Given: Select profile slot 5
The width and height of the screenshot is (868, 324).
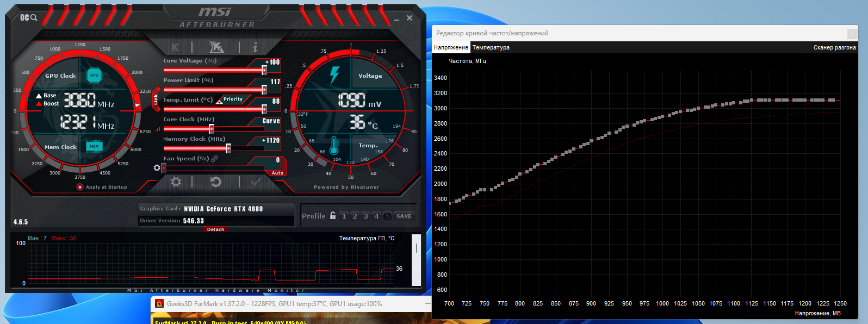Looking at the screenshot, I should (387, 216).
